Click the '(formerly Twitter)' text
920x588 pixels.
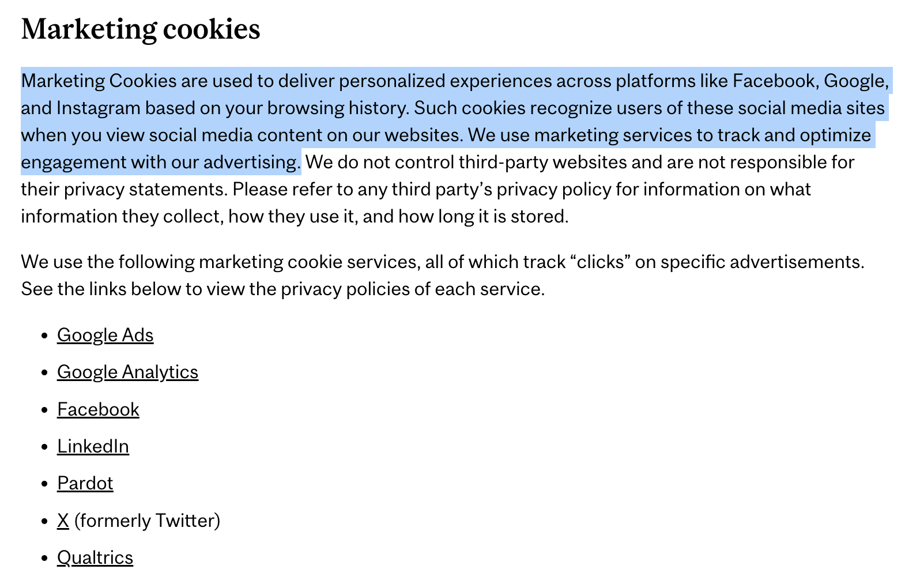pos(148,521)
